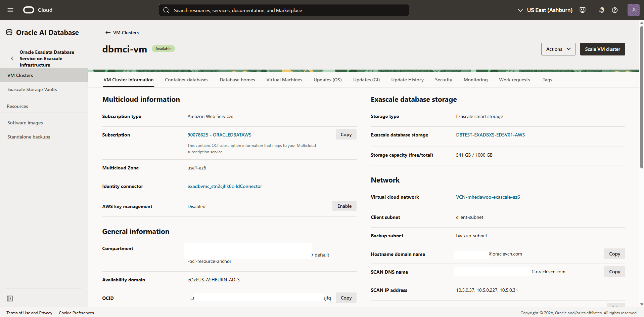The width and height of the screenshot is (644, 317).
Task: Open the Actions dropdown
Action: tap(558, 49)
